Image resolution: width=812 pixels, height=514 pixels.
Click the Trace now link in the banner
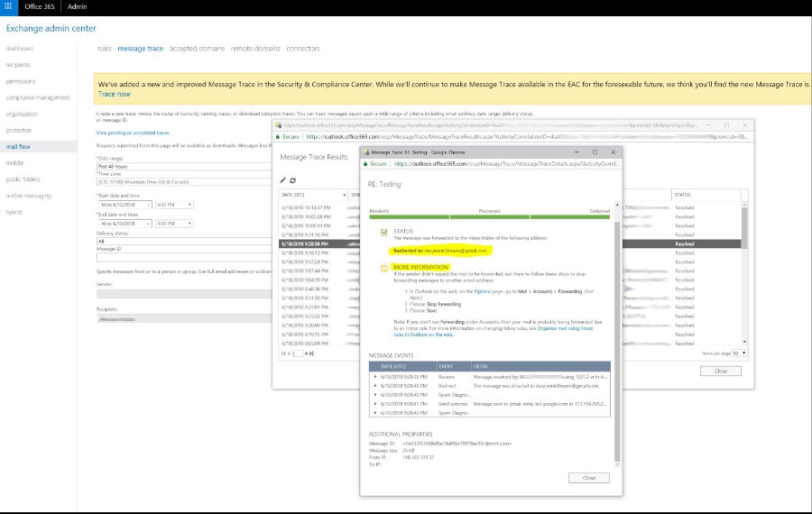click(115, 94)
